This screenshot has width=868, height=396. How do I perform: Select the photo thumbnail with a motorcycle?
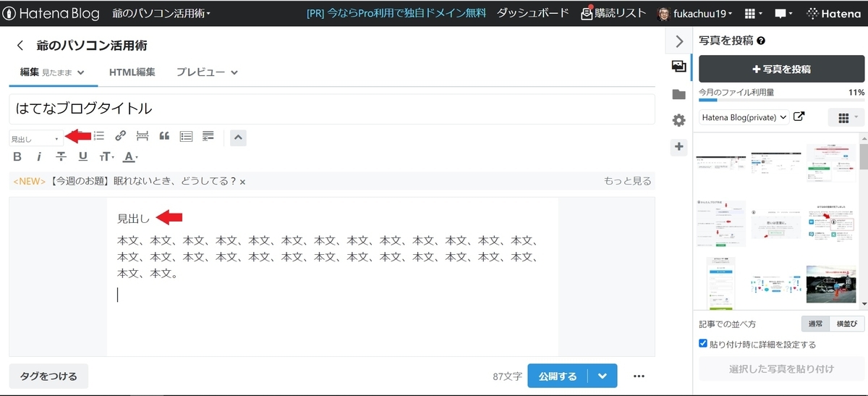[x=831, y=285]
